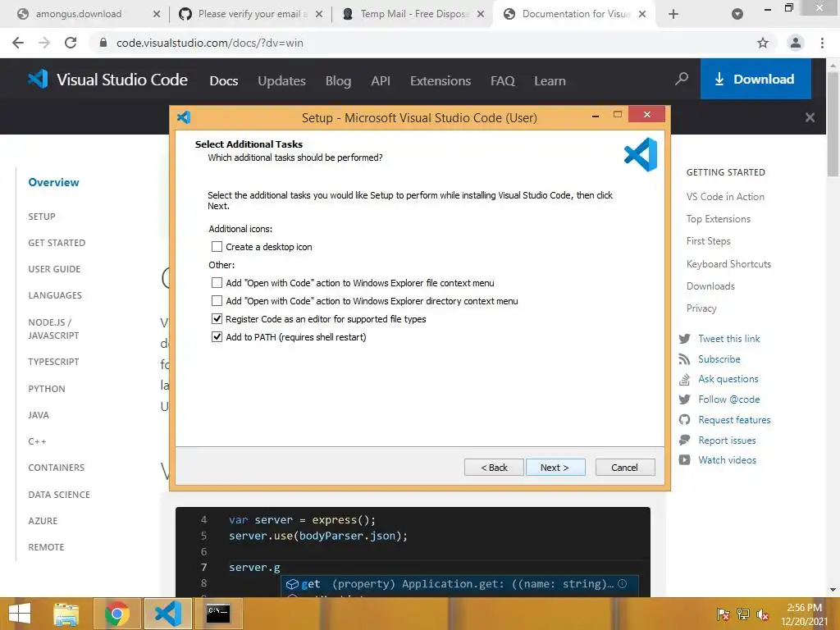Enable Open with Code directory context menu option
840x630 pixels.
tap(217, 300)
